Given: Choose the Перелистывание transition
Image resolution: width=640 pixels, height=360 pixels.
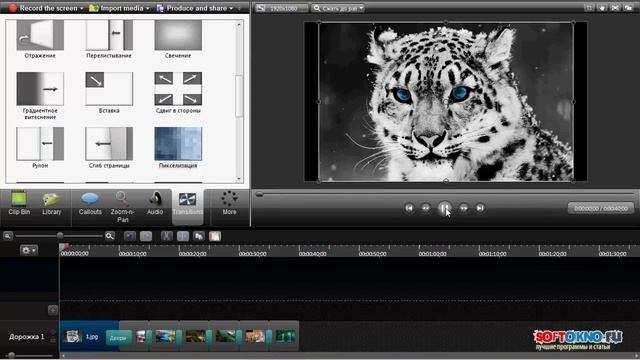Looking at the screenshot, I should pyautogui.click(x=109, y=39).
